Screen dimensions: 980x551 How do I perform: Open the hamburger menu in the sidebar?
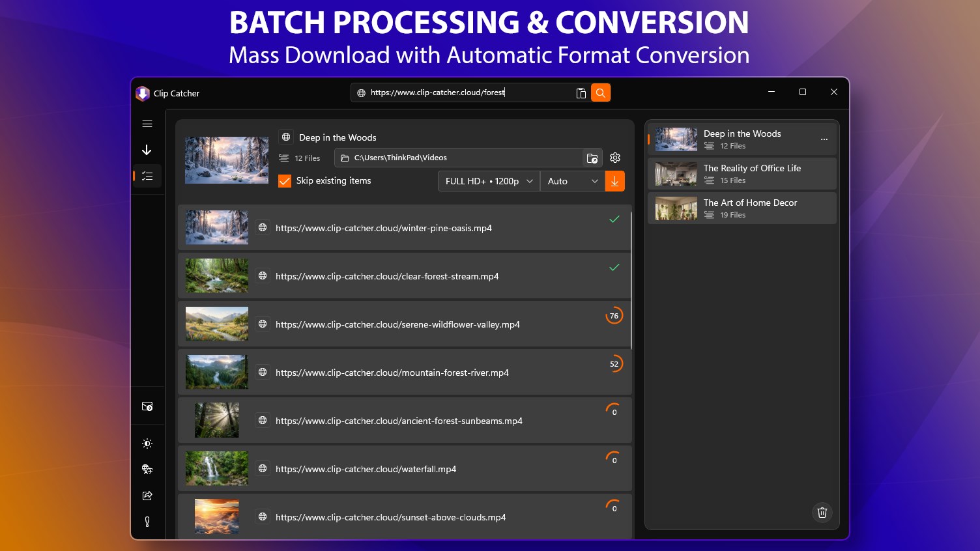click(x=147, y=124)
